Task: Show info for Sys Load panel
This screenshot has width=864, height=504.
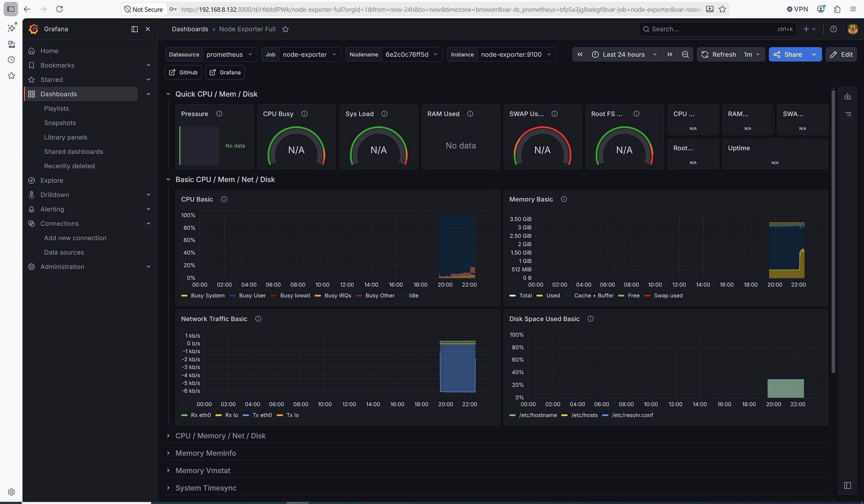Action: 384,114
